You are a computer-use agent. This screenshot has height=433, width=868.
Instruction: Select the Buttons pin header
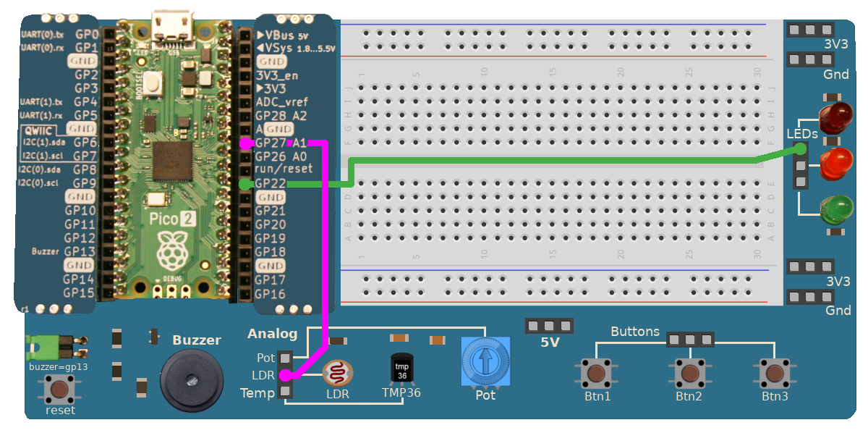(690, 339)
